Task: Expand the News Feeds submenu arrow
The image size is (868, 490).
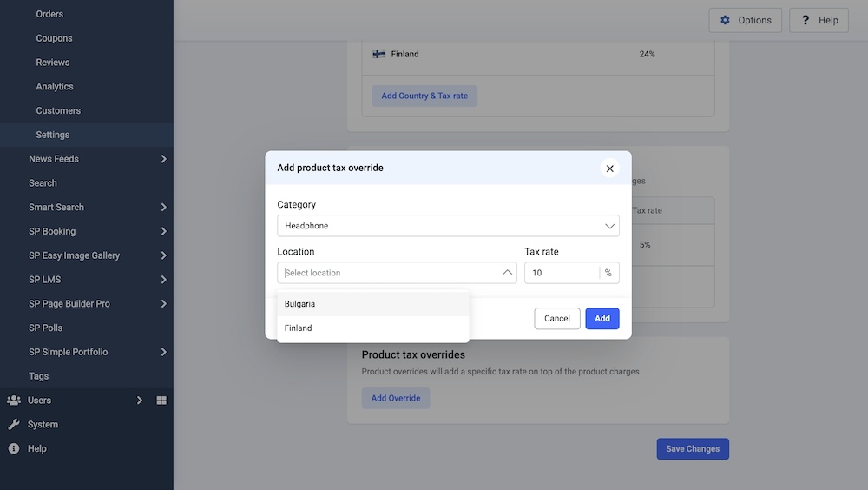Action: click(x=163, y=159)
